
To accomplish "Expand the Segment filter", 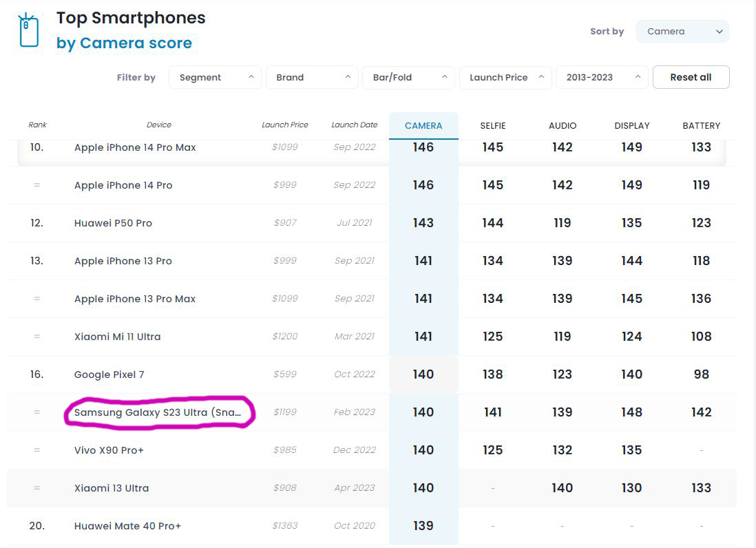I will pyautogui.click(x=215, y=77).
